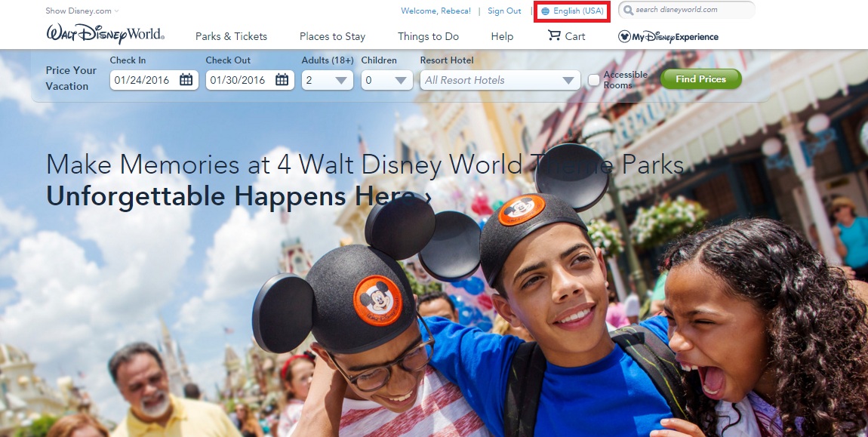Image resolution: width=868 pixels, height=437 pixels.
Task: Click the shopping cart icon
Action: 555,35
